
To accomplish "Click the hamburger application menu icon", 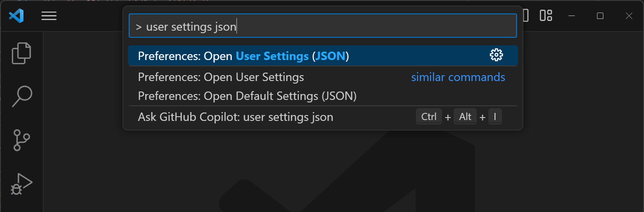I will [49, 16].
